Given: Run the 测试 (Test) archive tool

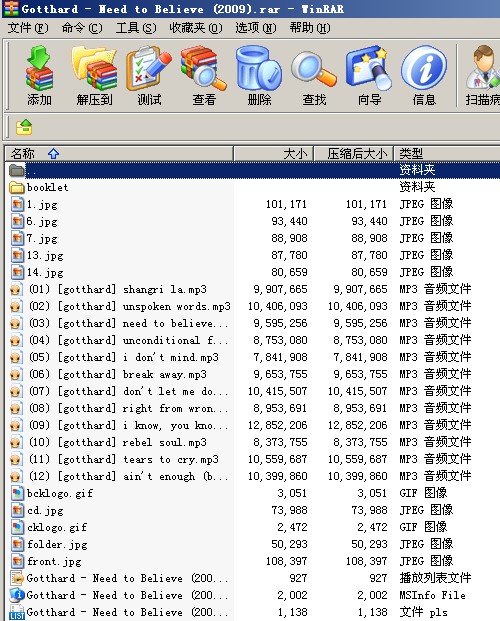Looking at the screenshot, I should [149, 69].
